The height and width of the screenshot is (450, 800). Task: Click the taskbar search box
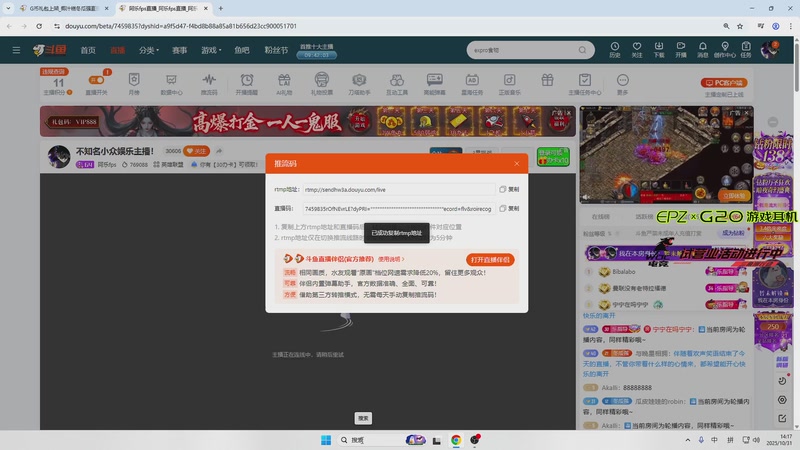[x=382, y=440]
